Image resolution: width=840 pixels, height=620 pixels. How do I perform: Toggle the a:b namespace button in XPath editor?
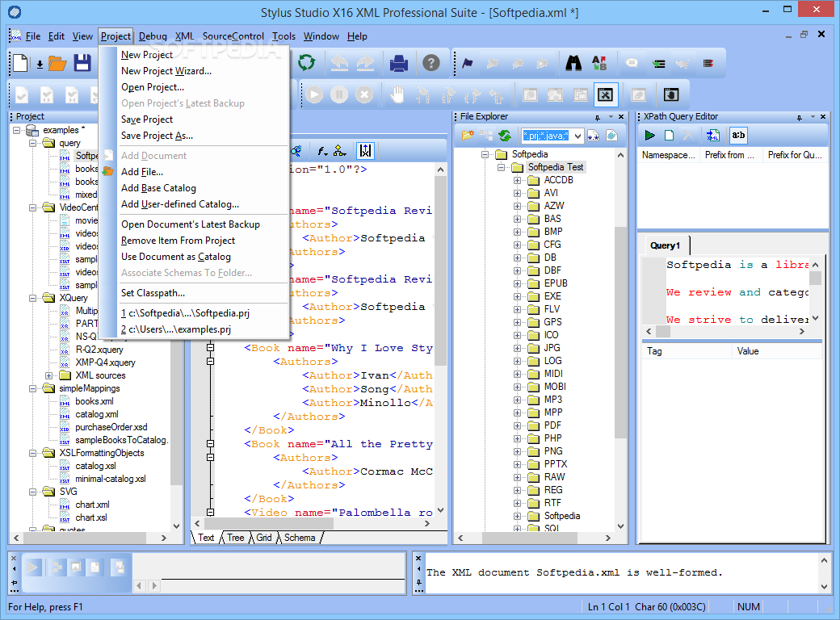738,136
